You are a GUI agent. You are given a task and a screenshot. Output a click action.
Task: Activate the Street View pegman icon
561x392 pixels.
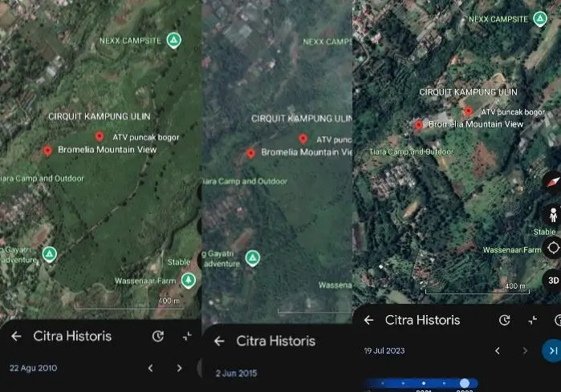[x=553, y=215]
